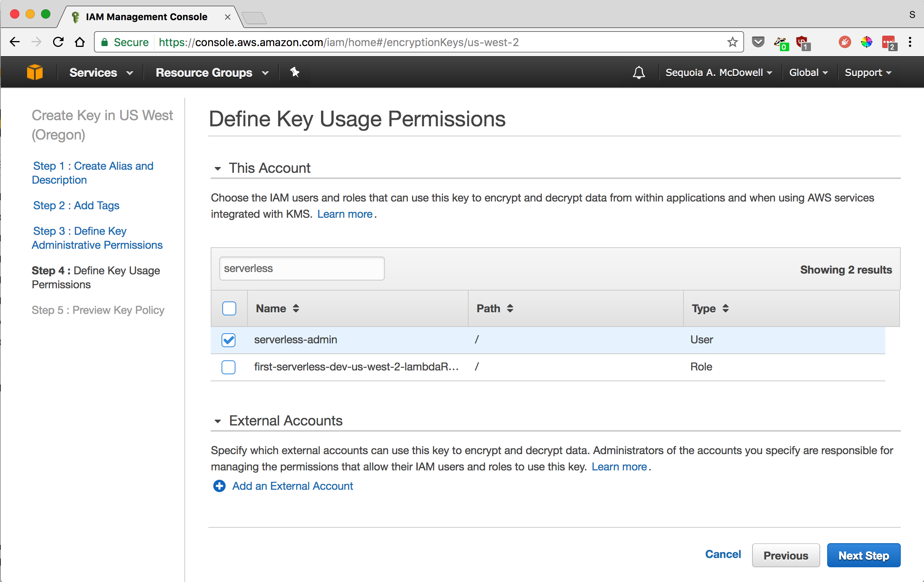Click the browser forward arrow
This screenshot has height=582, width=924.
36,42
